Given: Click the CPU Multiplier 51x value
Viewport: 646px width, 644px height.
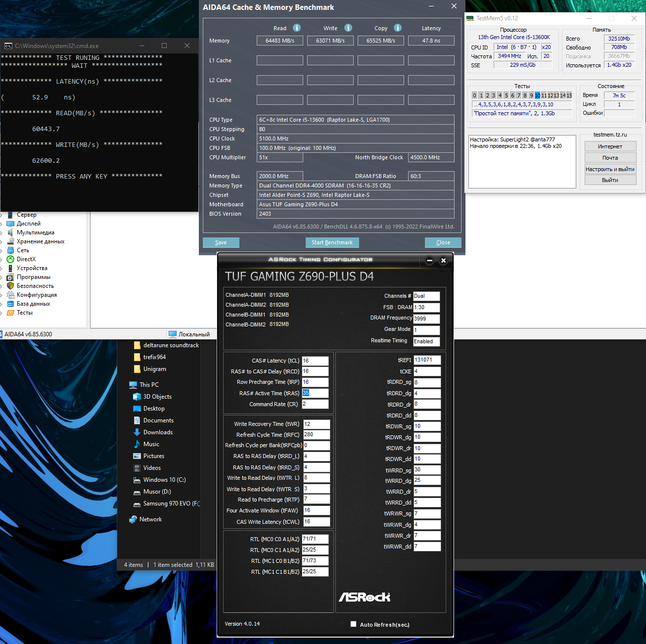Looking at the screenshot, I should [280, 157].
